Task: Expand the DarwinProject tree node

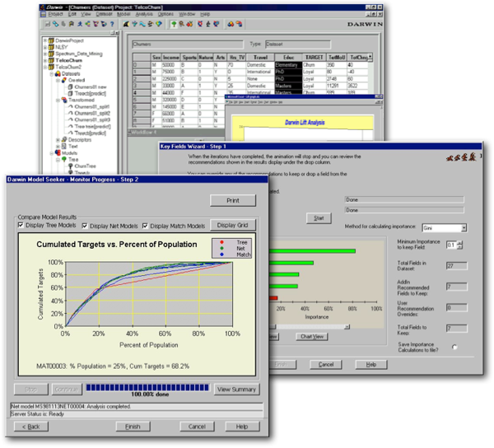Action: [x=45, y=40]
